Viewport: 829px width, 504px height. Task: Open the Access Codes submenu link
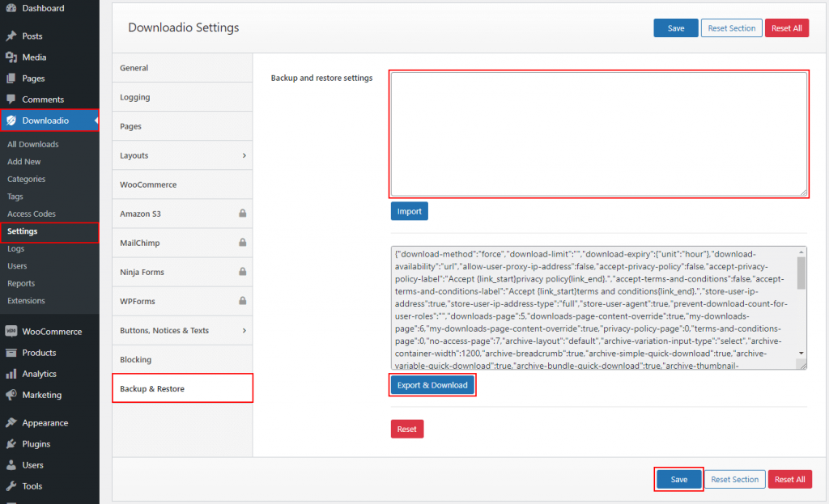pyautogui.click(x=32, y=214)
